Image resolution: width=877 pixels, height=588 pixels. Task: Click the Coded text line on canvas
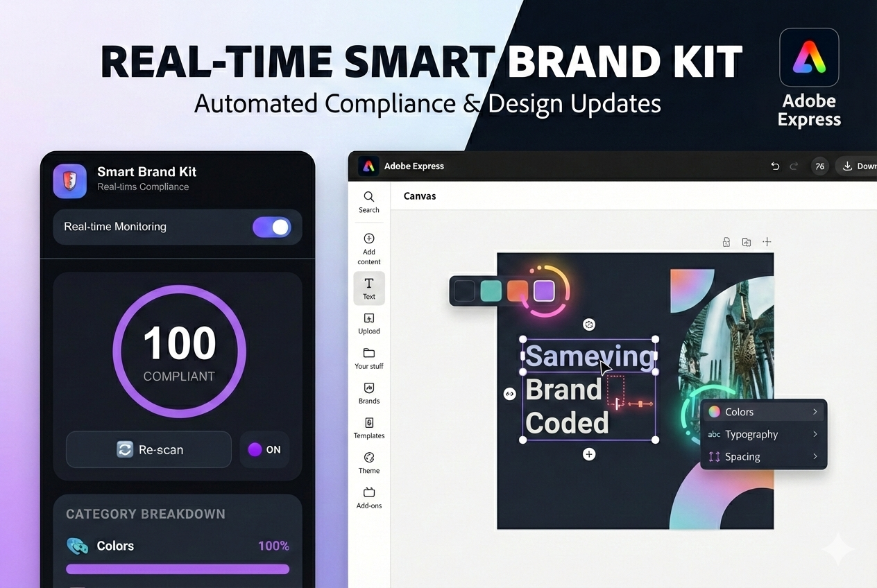coord(567,423)
